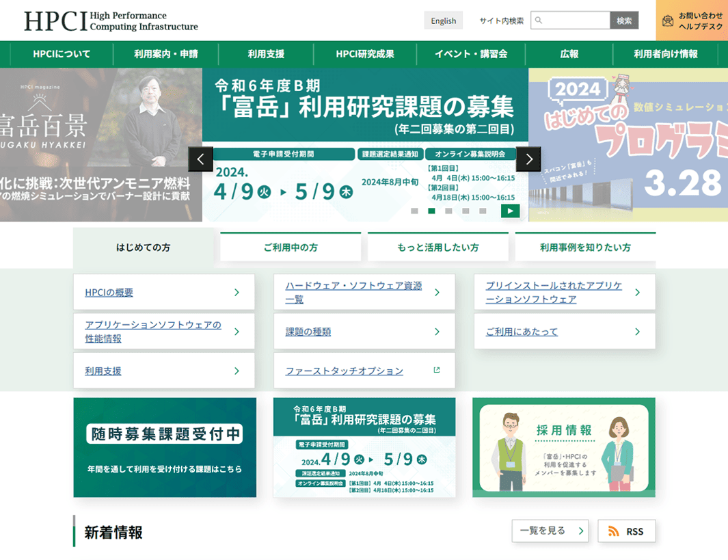Click the 富岳百景 magazine slide
This screenshot has width=728, height=560.
coord(100,145)
